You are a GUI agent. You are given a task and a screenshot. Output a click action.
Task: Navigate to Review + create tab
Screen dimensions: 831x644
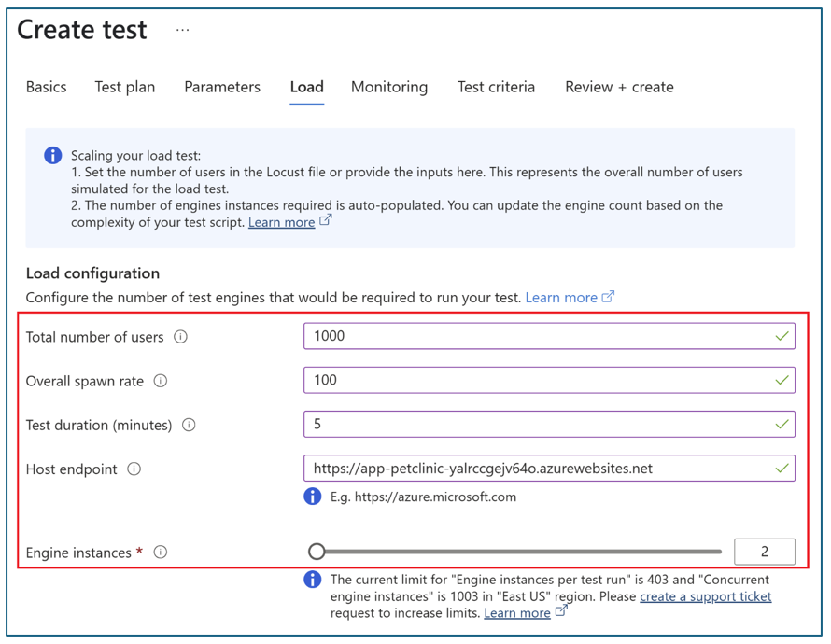click(619, 87)
